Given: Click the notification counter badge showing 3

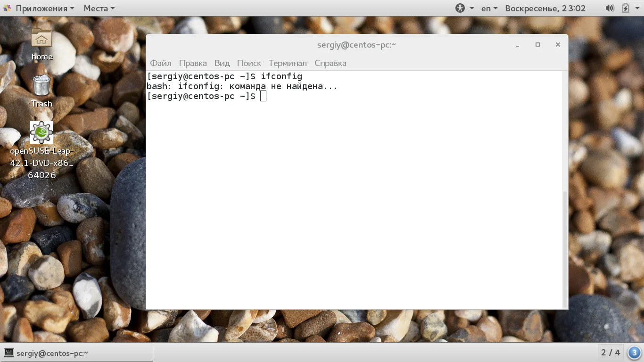Looking at the screenshot, I should click(635, 352).
